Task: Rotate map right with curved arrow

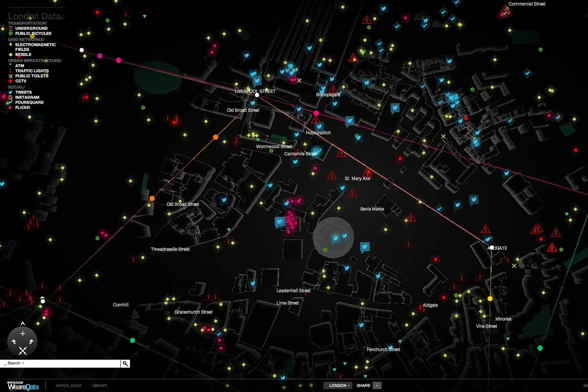Action: [x=31, y=342]
